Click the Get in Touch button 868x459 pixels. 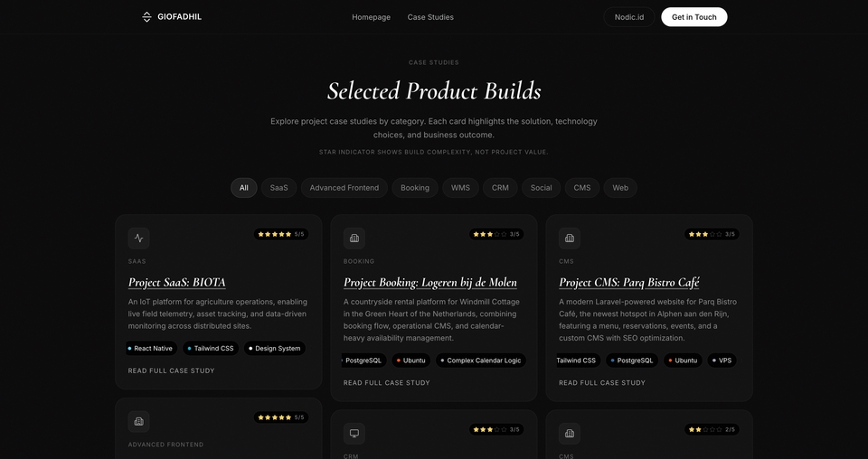[693, 17]
